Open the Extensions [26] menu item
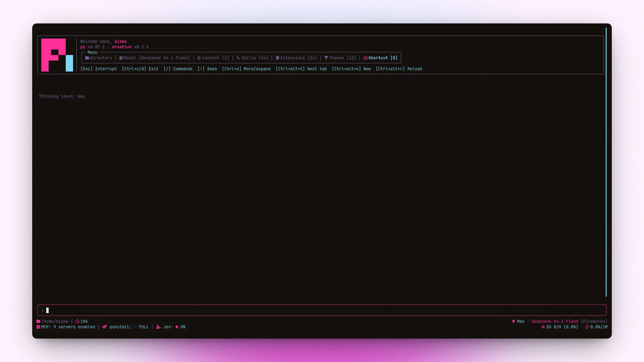 point(296,58)
